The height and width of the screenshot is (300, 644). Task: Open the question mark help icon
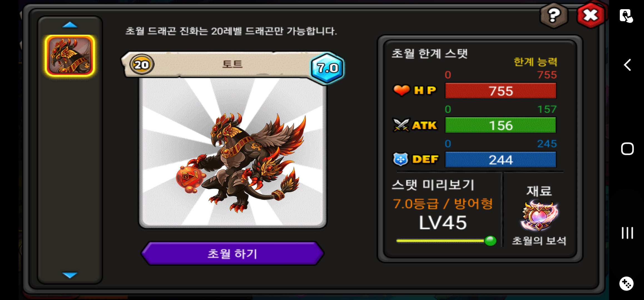(x=554, y=16)
